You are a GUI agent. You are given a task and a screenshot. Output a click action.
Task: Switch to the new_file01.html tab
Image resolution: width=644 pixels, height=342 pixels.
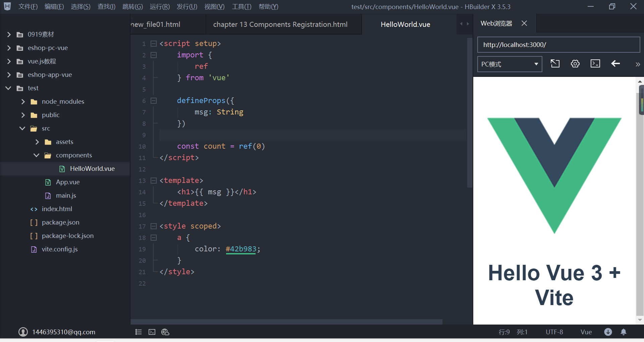(168, 24)
